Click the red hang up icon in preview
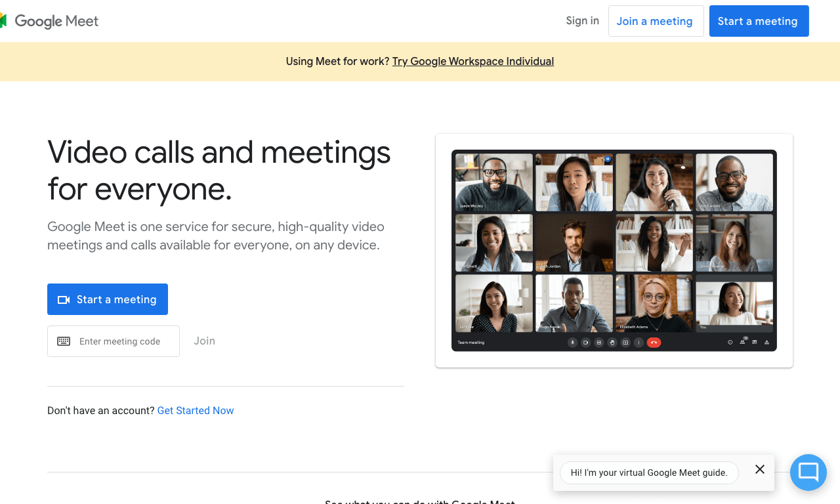 click(x=654, y=343)
